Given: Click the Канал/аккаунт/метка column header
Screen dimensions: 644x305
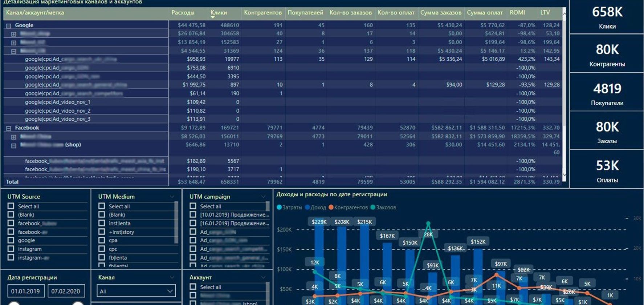Looking at the screenshot, I should point(35,12).
